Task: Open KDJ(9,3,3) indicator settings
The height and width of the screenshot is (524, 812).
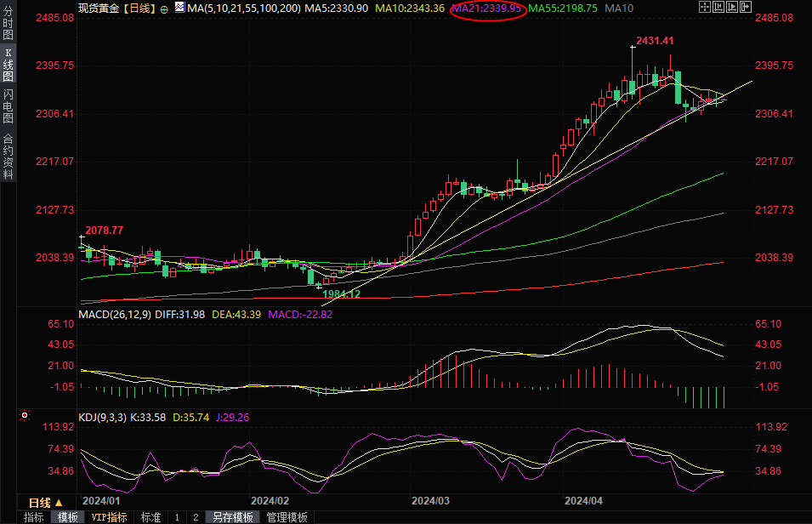Action: [102, 417]
